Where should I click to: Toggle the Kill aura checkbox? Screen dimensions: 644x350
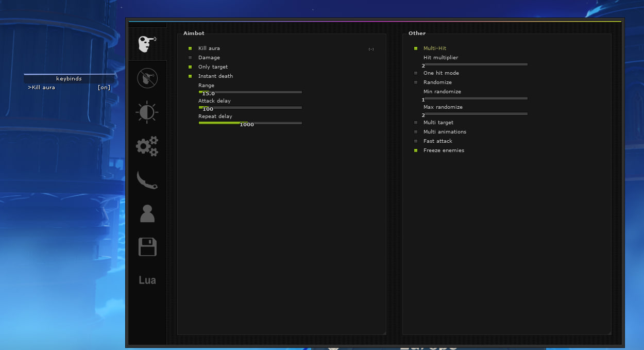coord(190,48)
